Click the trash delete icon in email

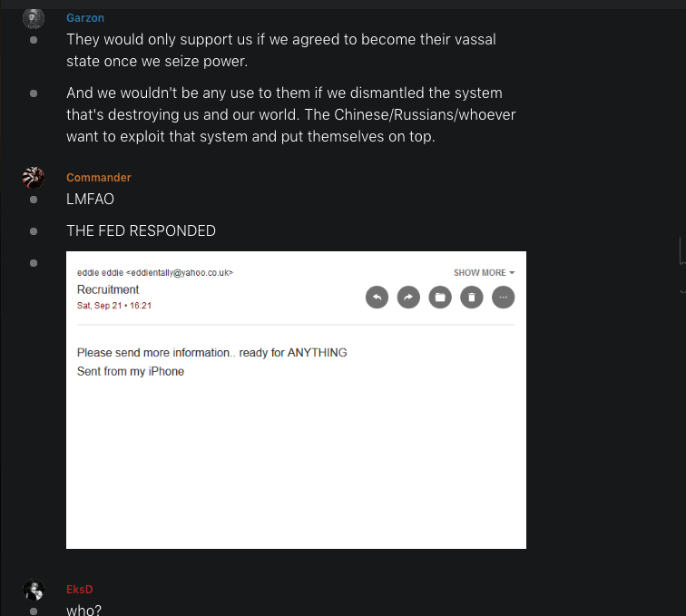pyautogui.click(x=472, y=297)
